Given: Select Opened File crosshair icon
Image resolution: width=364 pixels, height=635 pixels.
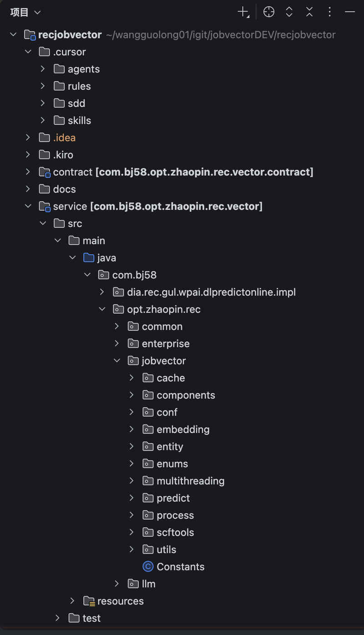Looking at the screenshot, I should pyautogui.click(x=269, y=12).
